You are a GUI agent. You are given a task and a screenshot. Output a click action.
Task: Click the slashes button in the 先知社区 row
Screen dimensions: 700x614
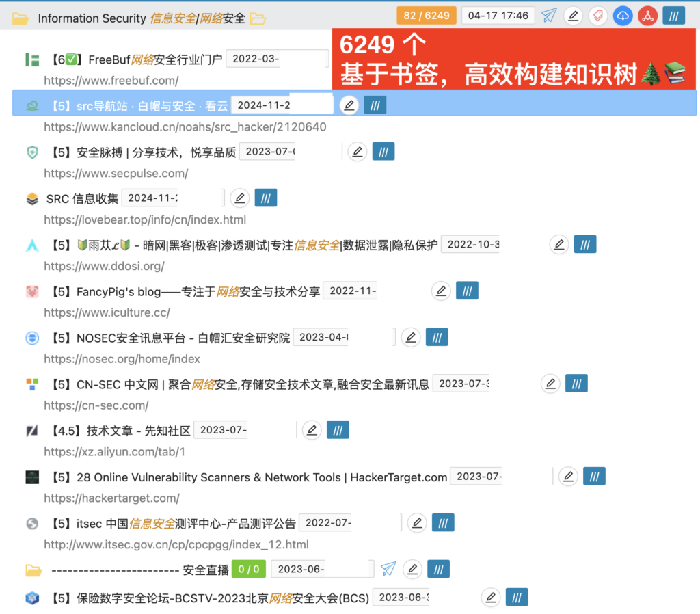(338, 431)
